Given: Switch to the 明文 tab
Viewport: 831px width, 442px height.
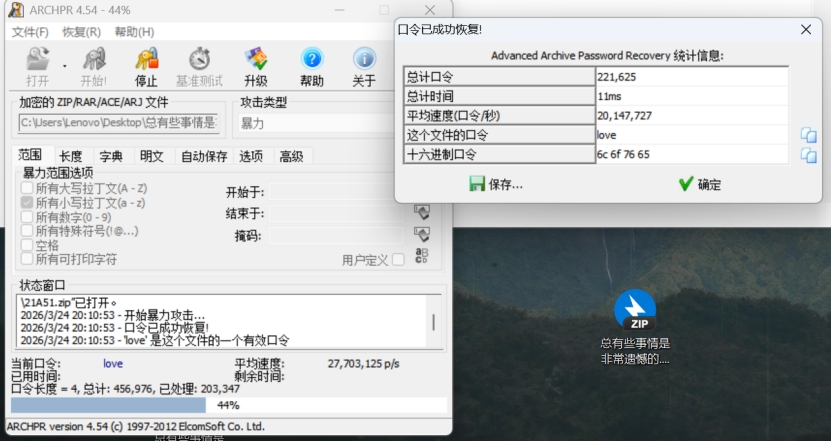Looking at the screenshot, I should (152, 156).
